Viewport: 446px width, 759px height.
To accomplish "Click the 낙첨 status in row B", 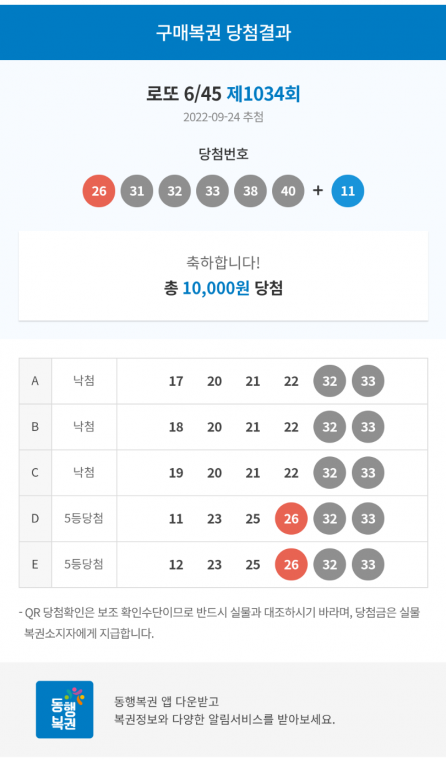I will click(x=84, y=426).
